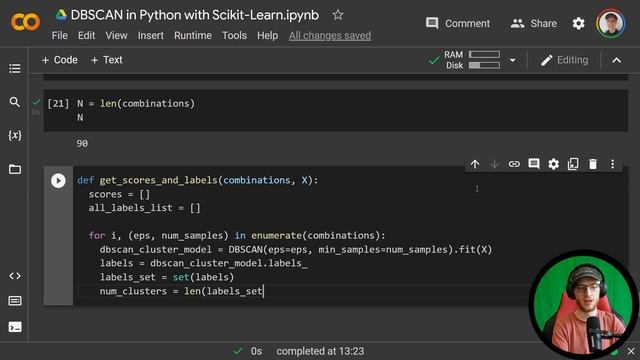Move cell down with the arrow icon
Image resolution: width=640 pixels, height=360 pixels.
[494, 164]
